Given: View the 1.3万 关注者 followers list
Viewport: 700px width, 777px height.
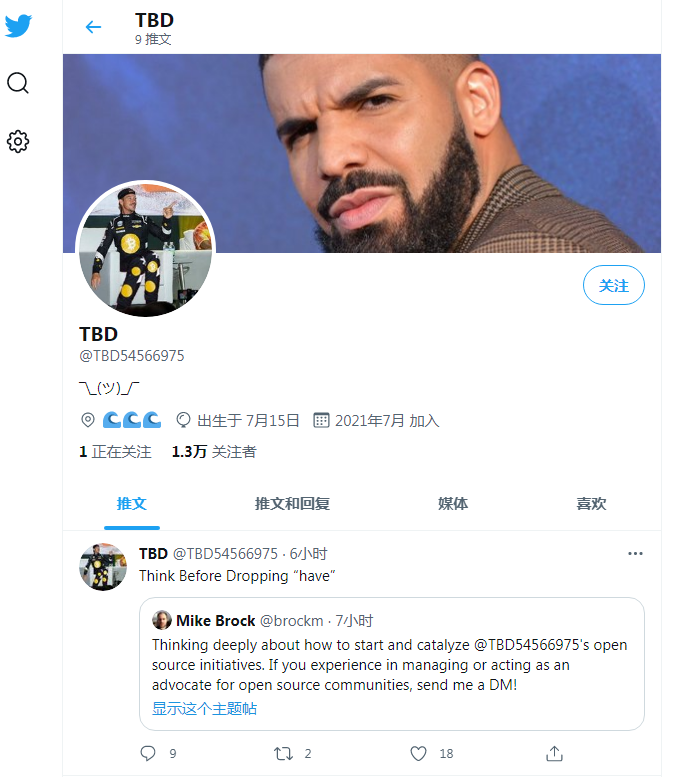Looking at the screenshot, I should [214, 452].
